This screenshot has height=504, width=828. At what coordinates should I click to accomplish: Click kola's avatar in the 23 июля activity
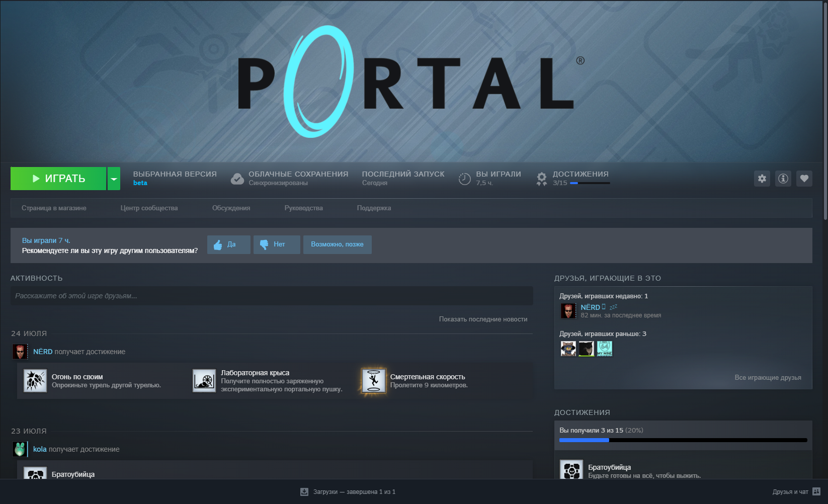tap(20, 449)
